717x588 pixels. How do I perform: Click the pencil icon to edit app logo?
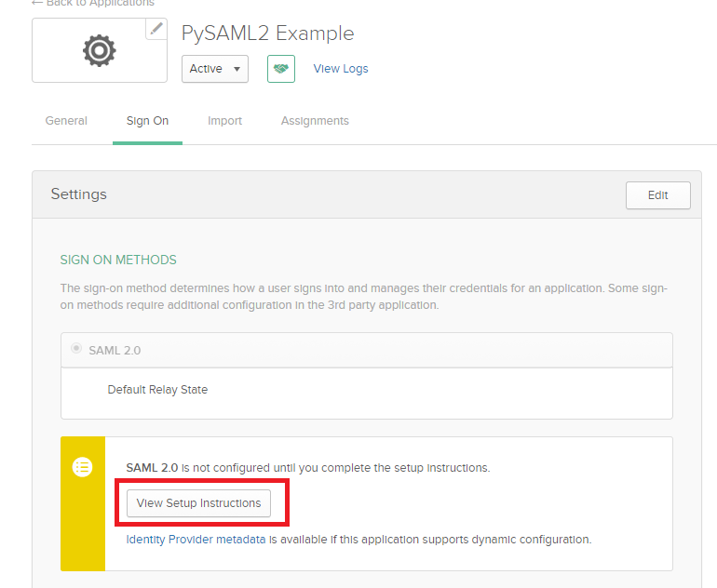pos(156,29)
